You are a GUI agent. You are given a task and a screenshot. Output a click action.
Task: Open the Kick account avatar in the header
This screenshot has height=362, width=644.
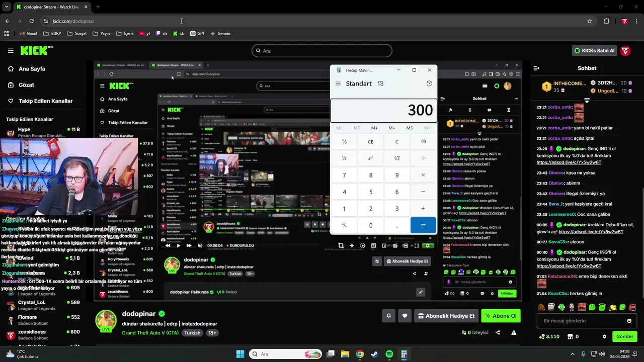(x=625, y=51)
